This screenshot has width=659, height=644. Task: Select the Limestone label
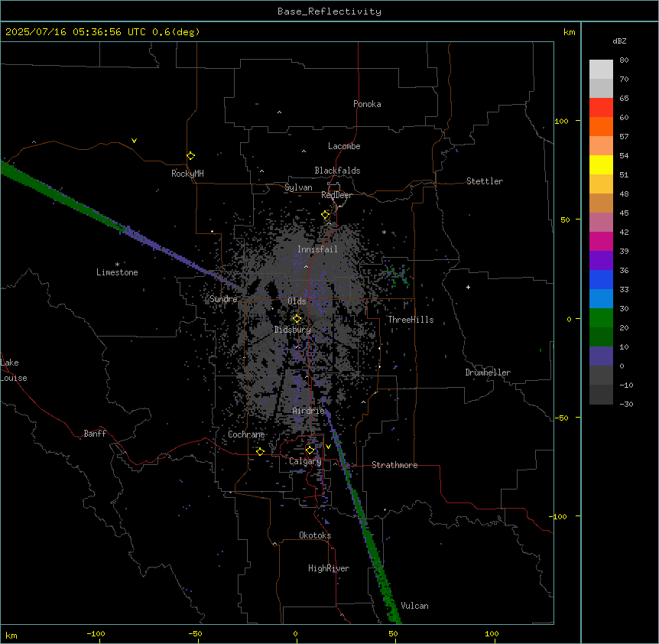click(x=117, y=272)
